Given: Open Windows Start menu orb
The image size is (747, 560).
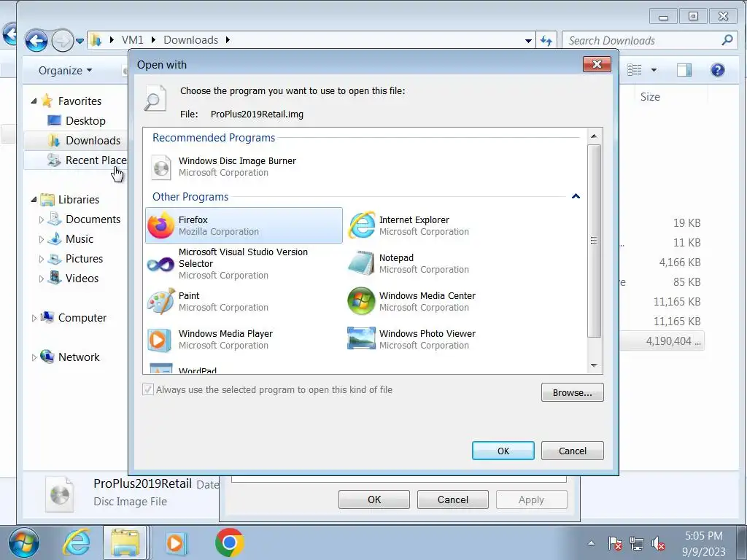Looking at the screenshot, I should 24,542.
